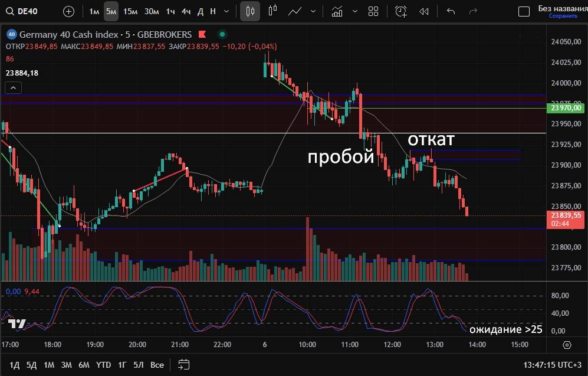Open the chart layout grid icon

[x=373, y=11]
